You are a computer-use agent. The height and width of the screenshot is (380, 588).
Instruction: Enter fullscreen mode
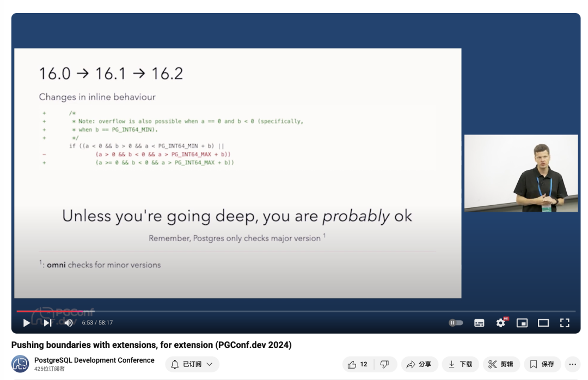coord(565,323)
